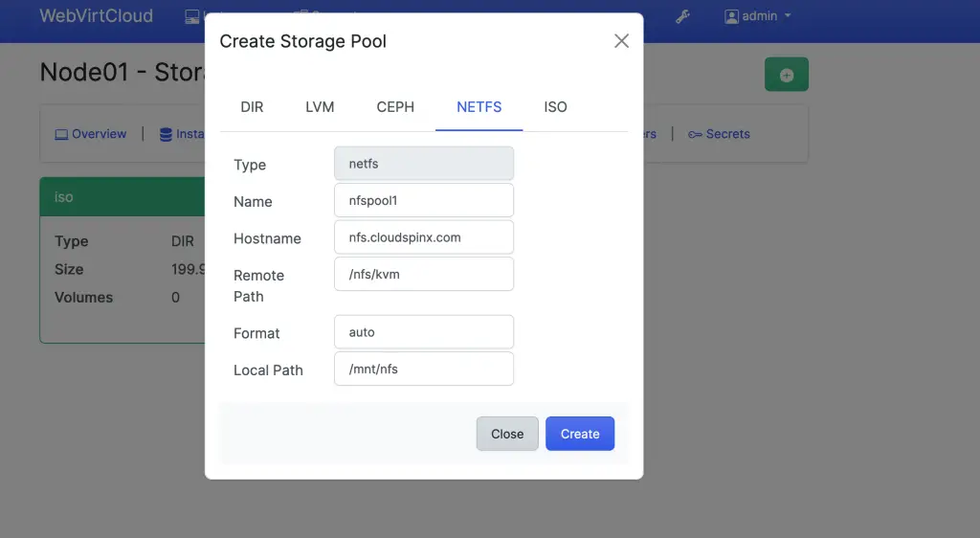Click the green add storage plus button
Viewport: 980px width, 538px height.
[x=787, y=75]
